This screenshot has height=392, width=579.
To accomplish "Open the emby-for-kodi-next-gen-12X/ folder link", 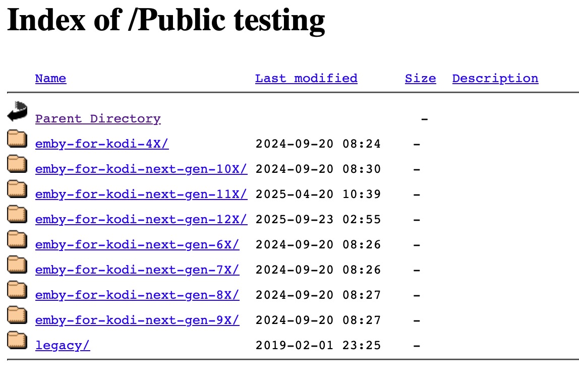I will pyautogui.click(x=141, y=220).
